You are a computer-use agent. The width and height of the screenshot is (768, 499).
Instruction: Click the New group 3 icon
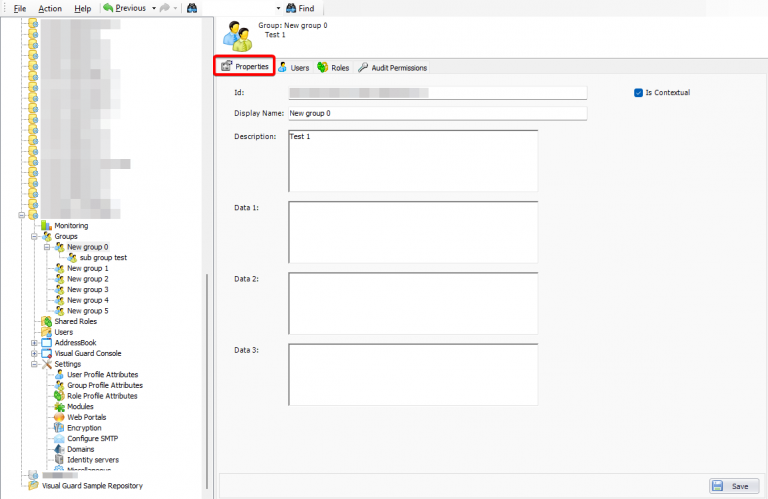[59, 289]
